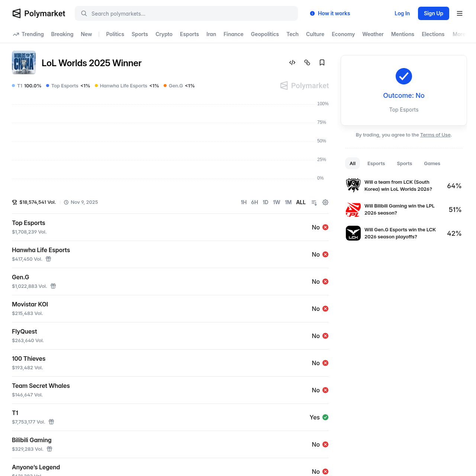The image size is (476, 476).
Task: Click the gift icon in Hanwha Life Esports row
Action: tap(48, 259)
